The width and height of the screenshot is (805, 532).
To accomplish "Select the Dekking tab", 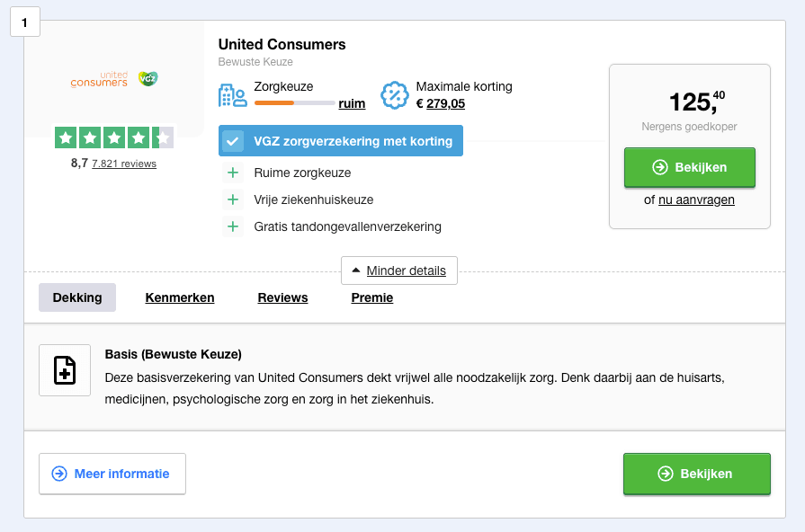I will [x=77, y=297].
